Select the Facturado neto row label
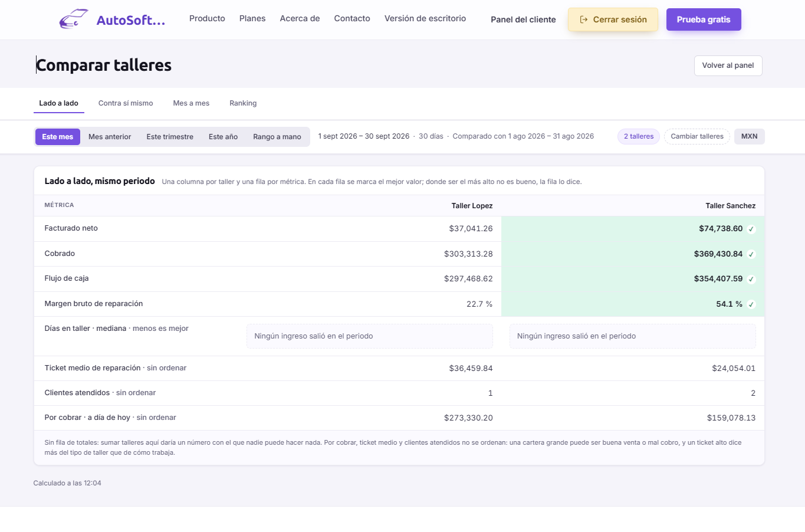 [x=71, y=228]
